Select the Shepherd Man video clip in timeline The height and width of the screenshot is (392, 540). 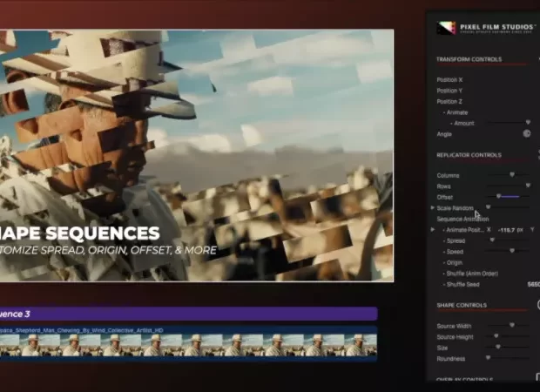pyautogui.click(x=189, y=343)
